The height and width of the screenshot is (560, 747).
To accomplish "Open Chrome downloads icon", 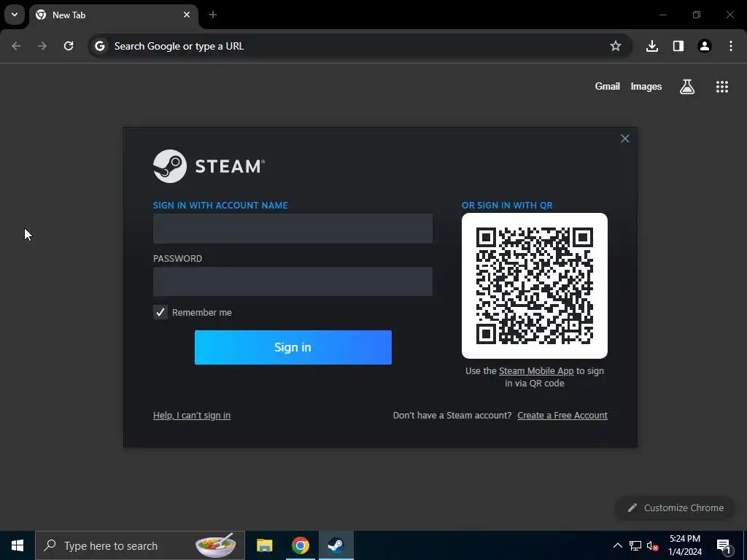I will (652, 46).
